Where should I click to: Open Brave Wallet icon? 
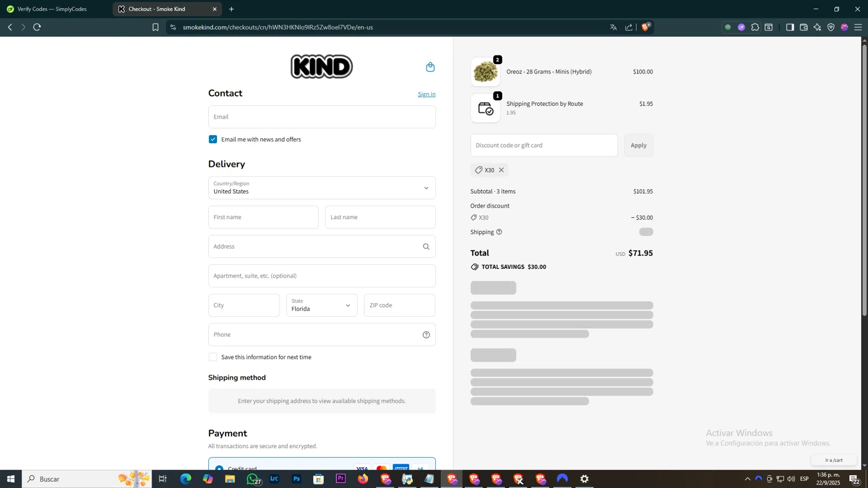click(x=804, y=27)
